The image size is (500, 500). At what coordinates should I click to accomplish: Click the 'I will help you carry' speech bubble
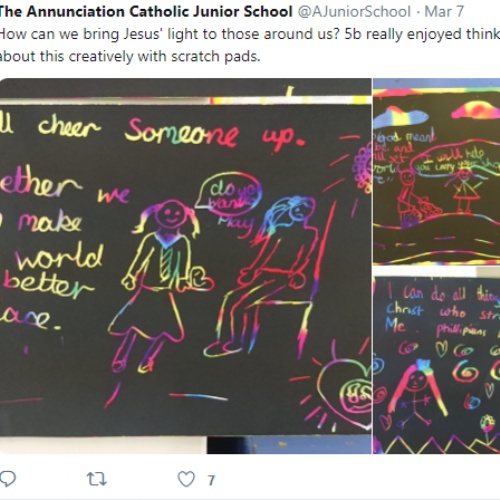coord(455,160)
